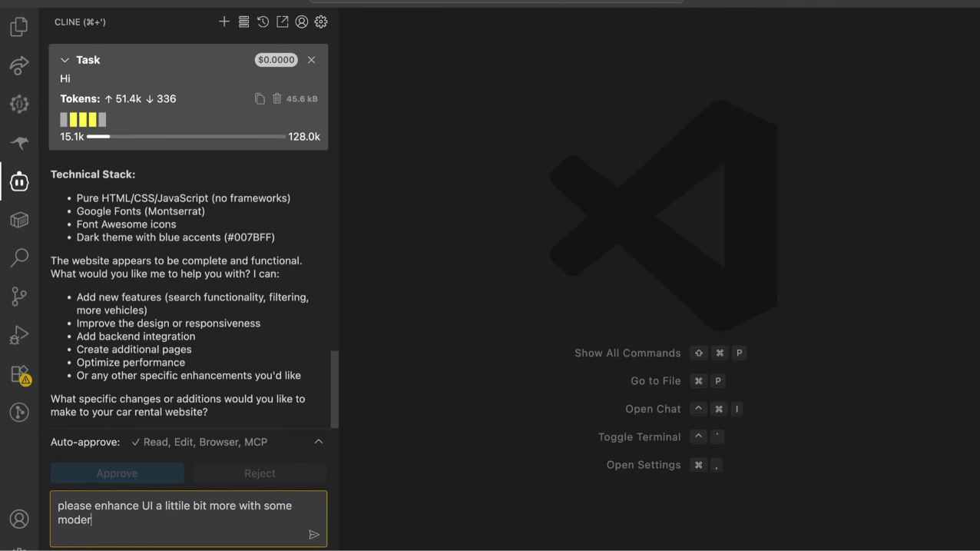The width and height of the screenshot is (980, 551).
Task: Open the Accounts icon in activity bar
Action: point(19,519)
